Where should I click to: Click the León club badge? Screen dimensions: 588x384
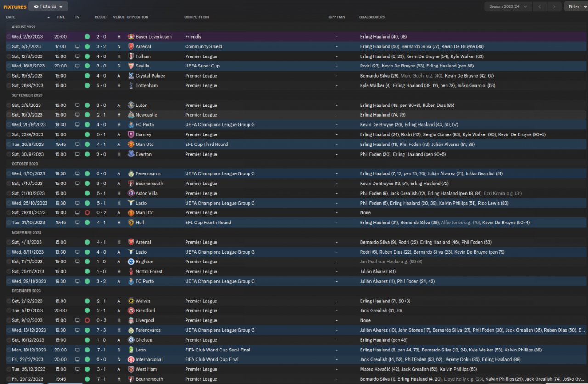pos(131,350)
